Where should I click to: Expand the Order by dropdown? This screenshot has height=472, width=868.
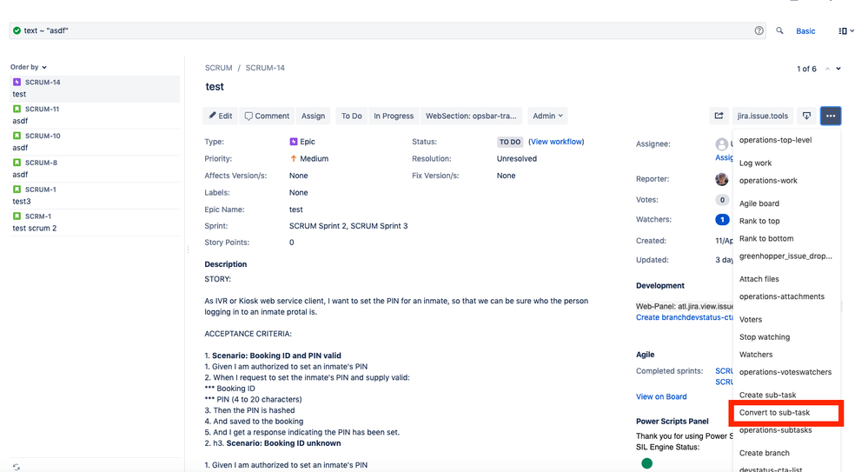[x=28, y=67]
